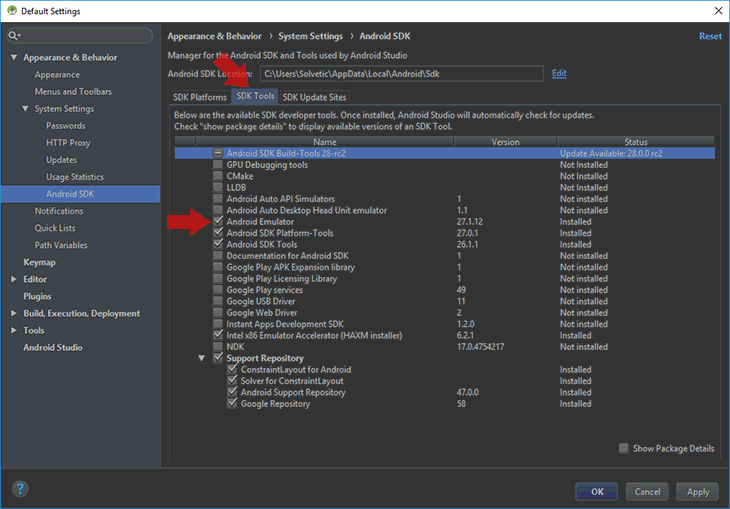Open Path Variables settings
Screen dimensions: 730x509
(61, 245)
